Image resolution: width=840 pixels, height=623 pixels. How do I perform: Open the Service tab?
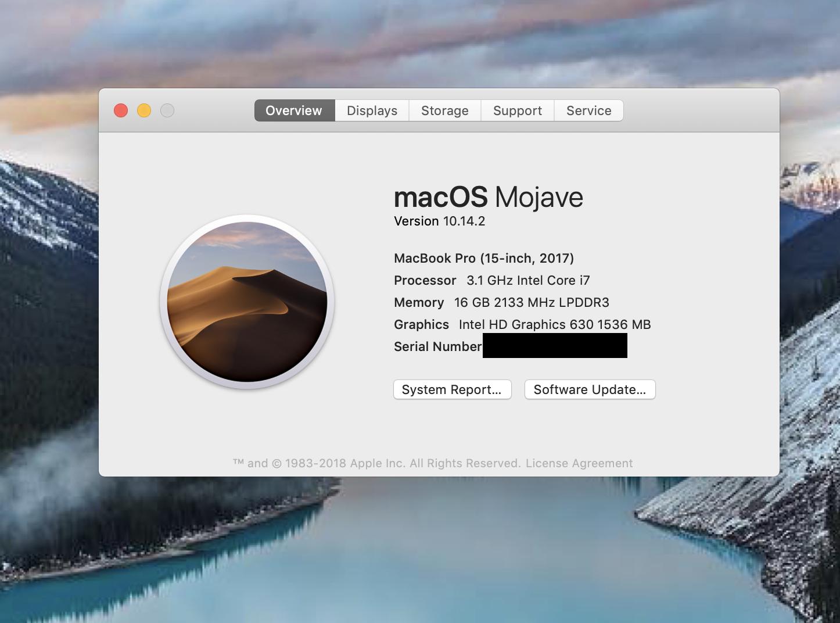[x=589, y=110]
